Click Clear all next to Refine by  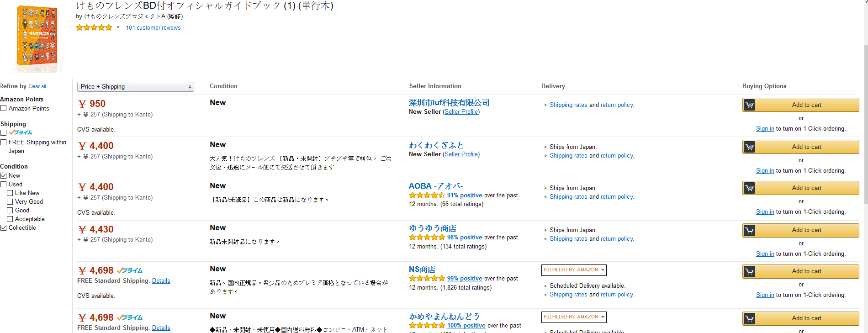pos(37,86)
